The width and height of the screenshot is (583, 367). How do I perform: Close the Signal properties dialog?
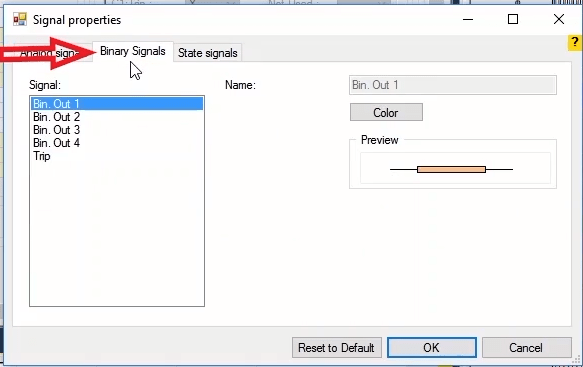[558, 19]
